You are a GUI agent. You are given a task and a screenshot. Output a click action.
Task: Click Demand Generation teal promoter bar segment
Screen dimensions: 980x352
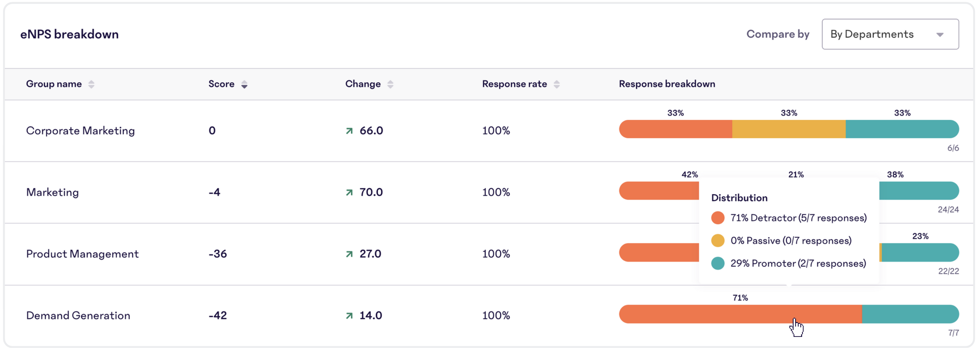(x=910, y=314)
